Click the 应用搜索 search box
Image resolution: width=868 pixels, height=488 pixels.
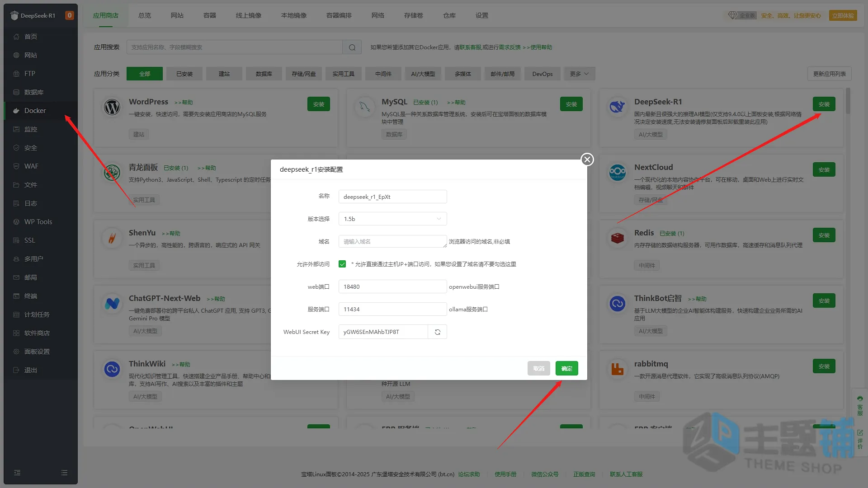pos(235,47)
